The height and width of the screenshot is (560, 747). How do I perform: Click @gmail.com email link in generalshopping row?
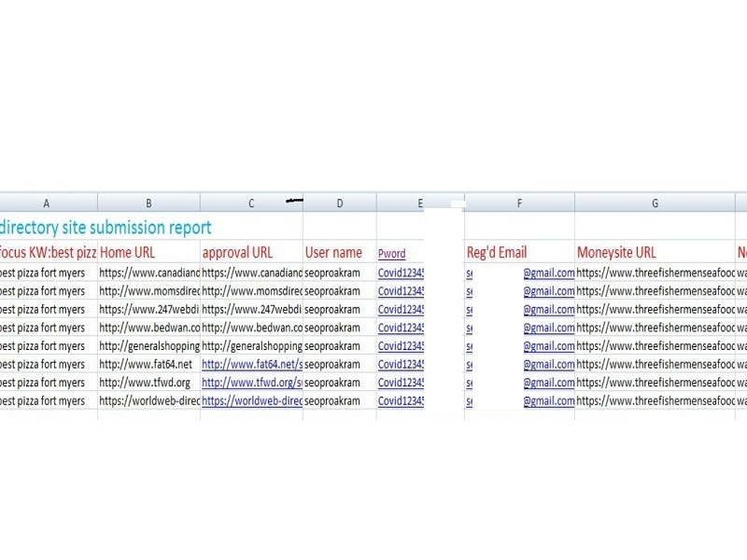pos(549,346)
